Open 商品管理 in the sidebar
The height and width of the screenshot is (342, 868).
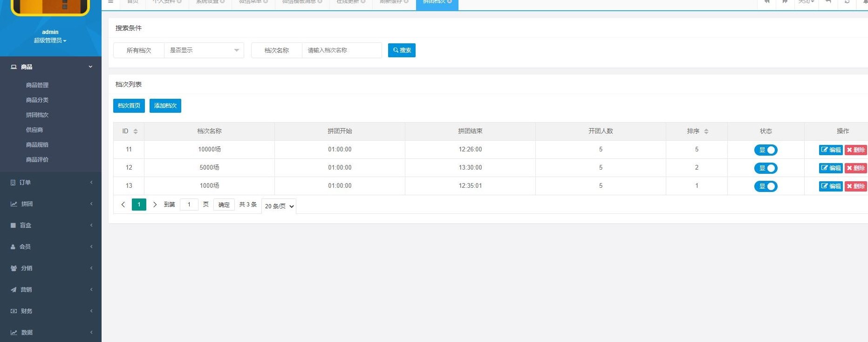pyautogui.click(x=37, y=85)
